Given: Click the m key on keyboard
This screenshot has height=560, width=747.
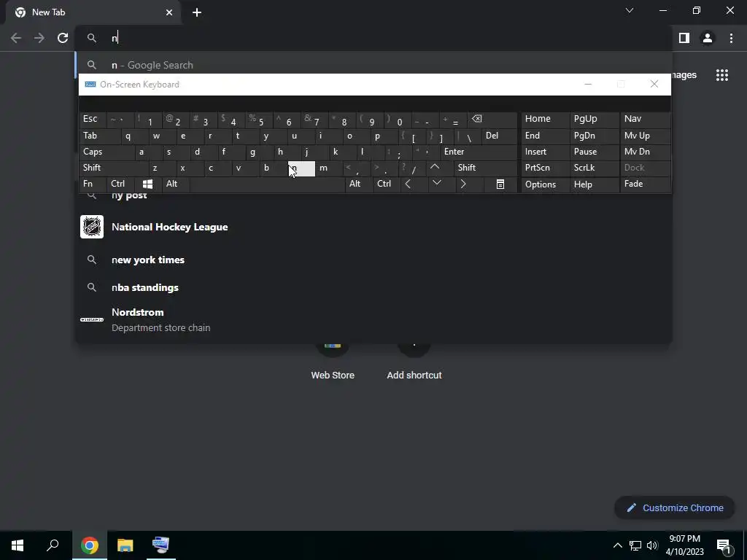Looking at the screenshot, I should click(329, 168).
